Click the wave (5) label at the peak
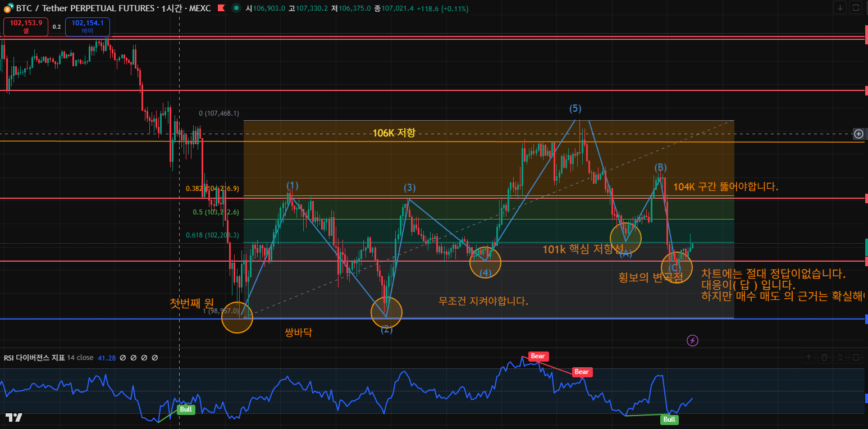Image resolution: width=868 pixels, height=429 pixels. point(575,108)
